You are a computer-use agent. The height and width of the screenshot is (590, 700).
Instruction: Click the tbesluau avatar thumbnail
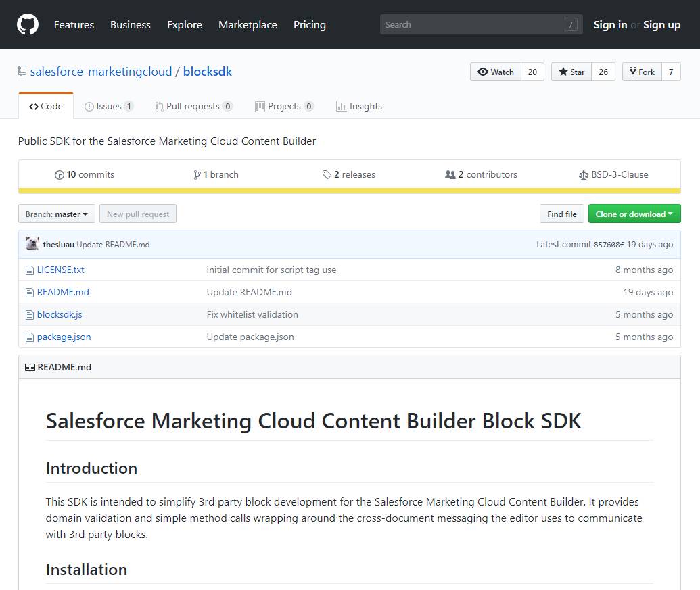click(x=32, y=244)
